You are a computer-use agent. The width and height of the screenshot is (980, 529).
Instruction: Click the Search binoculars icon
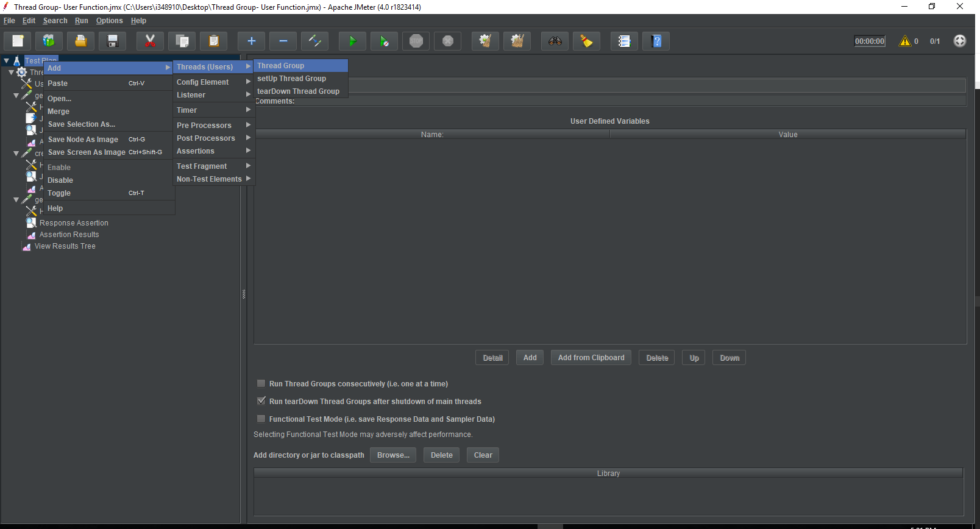(x=555, y=41)
